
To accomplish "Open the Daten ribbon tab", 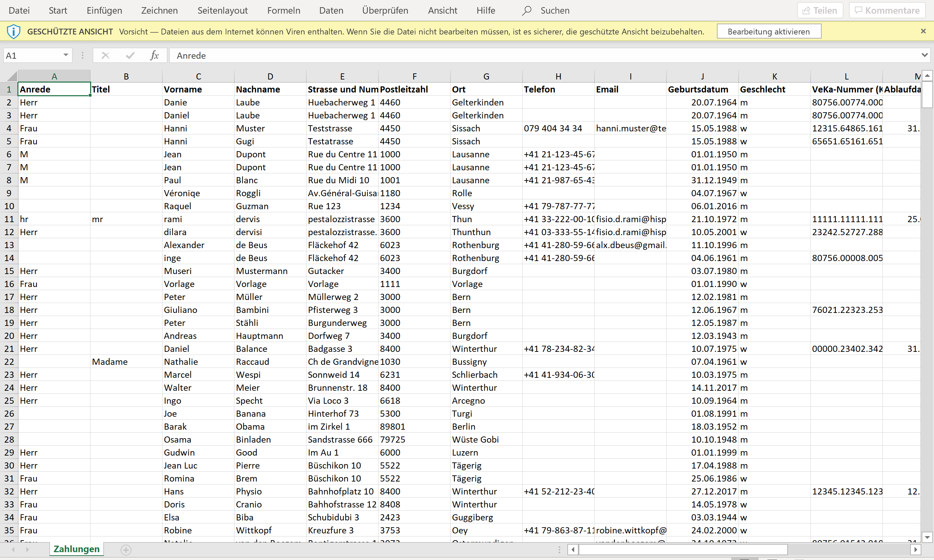I will coord(331,11).
